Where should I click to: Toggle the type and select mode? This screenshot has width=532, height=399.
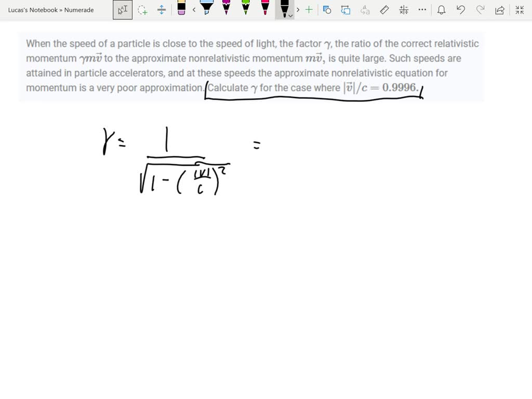122,10
